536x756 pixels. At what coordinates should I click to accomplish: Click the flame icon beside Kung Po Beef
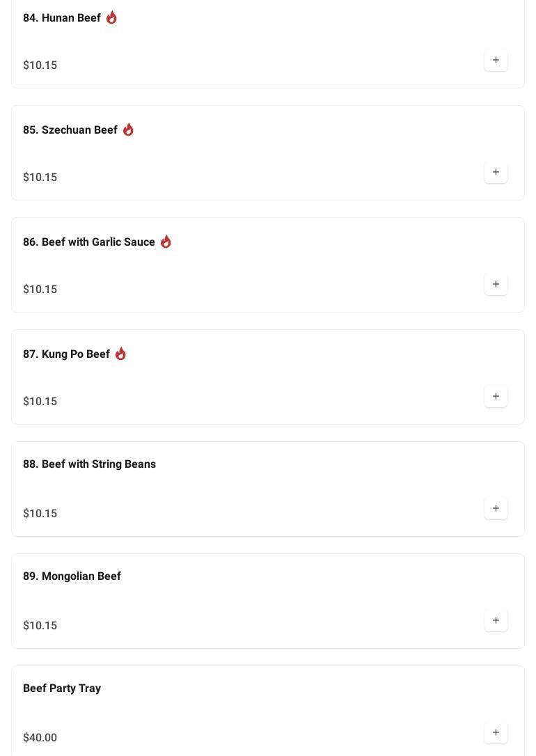coord(120,354)
